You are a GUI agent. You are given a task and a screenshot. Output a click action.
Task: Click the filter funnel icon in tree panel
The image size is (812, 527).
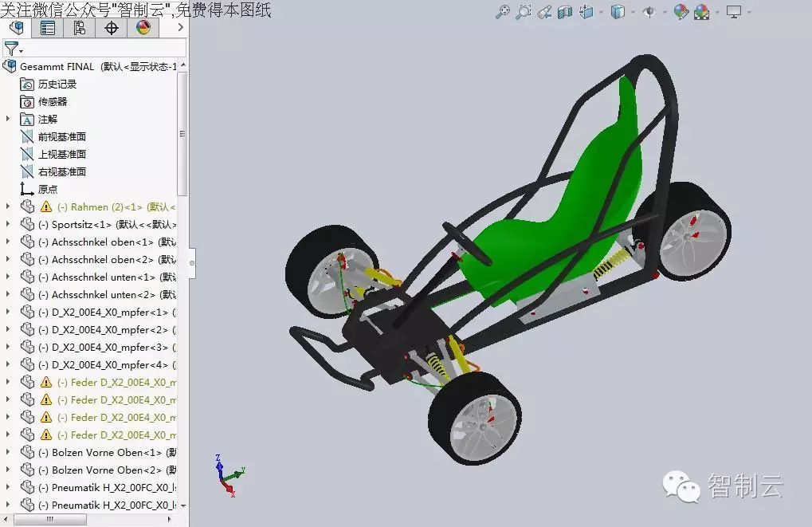pyautogui.click(x=10, y=49)
